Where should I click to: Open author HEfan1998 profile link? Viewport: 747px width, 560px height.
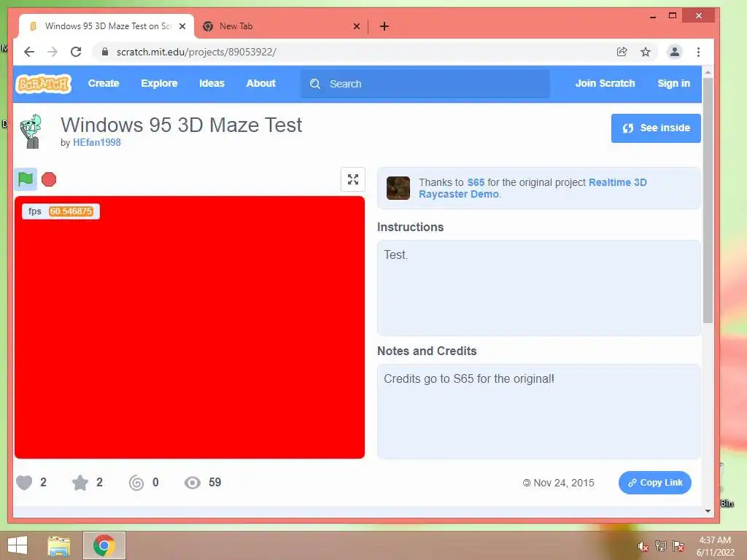(x=97, y=142)
